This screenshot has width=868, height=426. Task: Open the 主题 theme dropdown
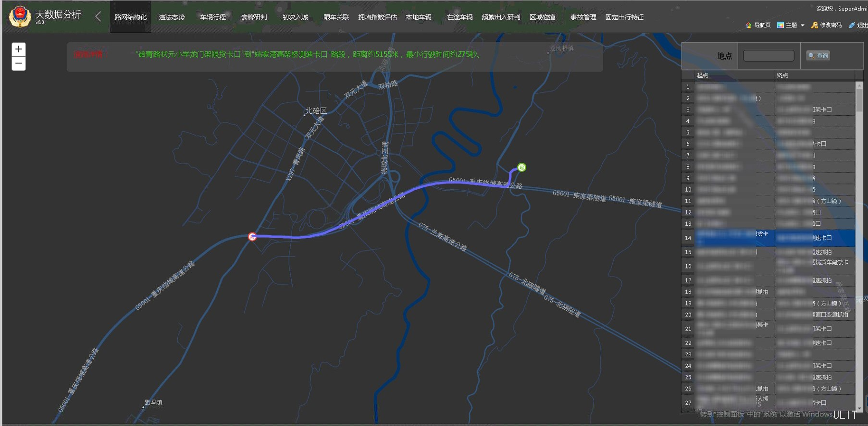pyautogui.click(x=791, y=25)
